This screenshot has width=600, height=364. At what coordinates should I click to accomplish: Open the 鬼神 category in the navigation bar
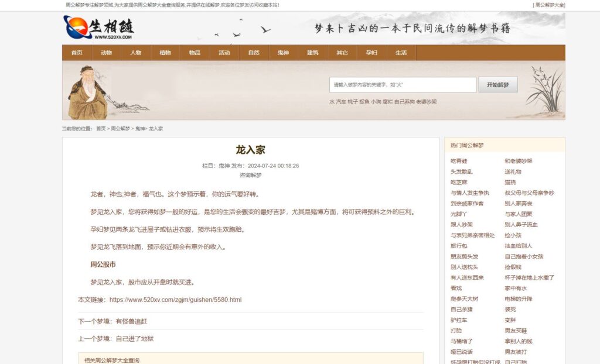pos(282,52)
